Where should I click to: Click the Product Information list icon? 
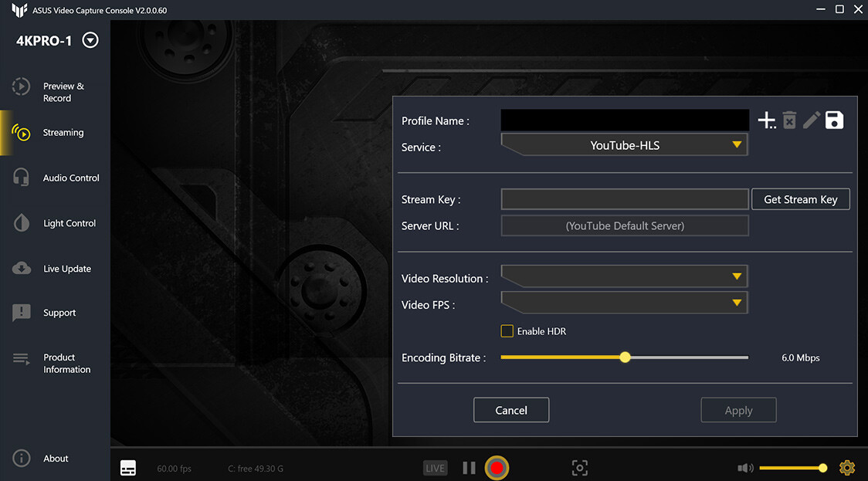coord(21,359)
